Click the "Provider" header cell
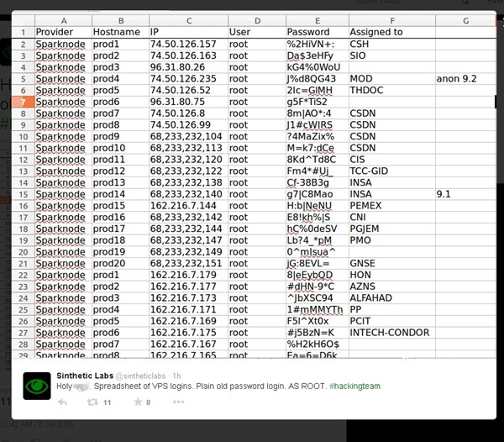The height and width of the screenshot is (442, 504). [x=64, y=32]
